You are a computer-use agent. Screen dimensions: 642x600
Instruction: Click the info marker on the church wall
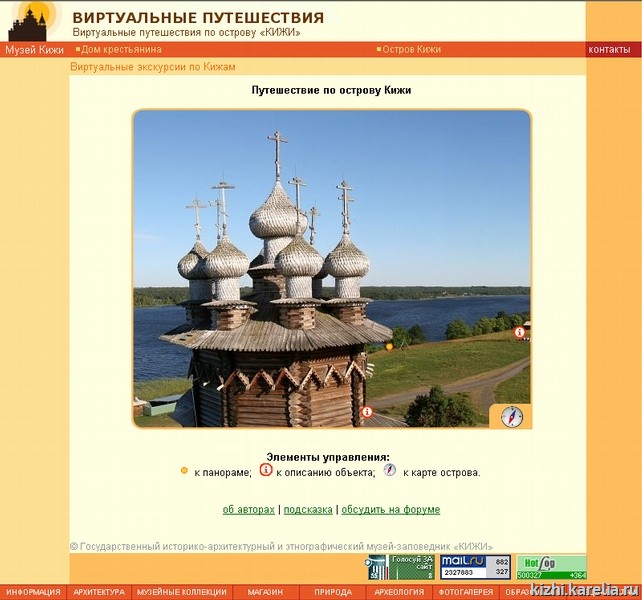pos(367,412)
